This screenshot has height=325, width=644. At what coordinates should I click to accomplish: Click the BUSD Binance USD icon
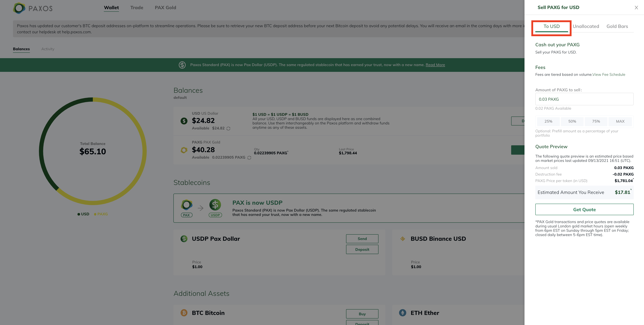click(x=403, y=239)
